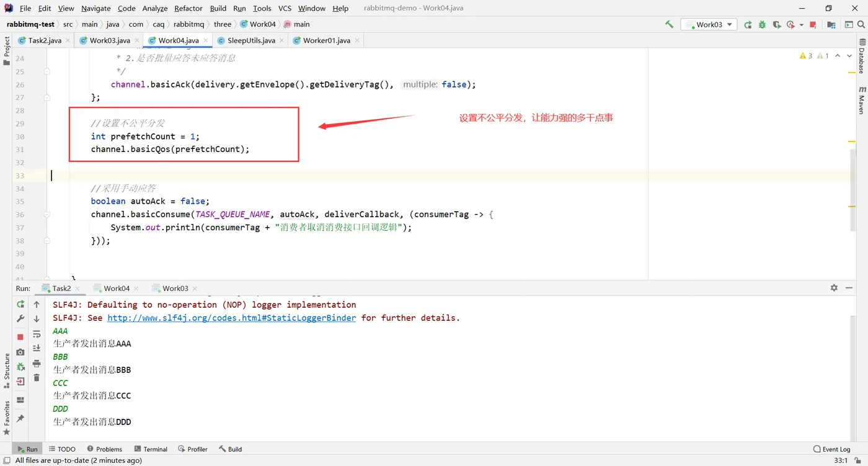Open Run panel settings gear
The image size is (868, 466).
(834, 288)
